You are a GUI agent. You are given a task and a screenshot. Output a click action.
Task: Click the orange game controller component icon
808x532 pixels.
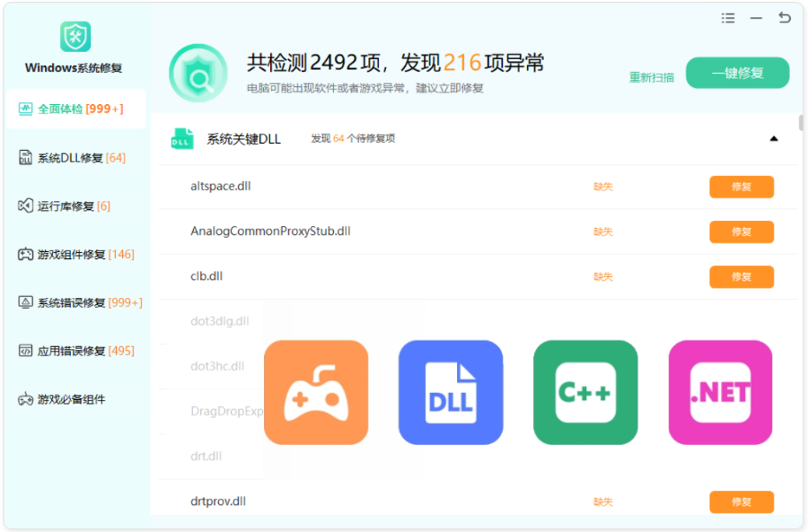pos(316,391)
